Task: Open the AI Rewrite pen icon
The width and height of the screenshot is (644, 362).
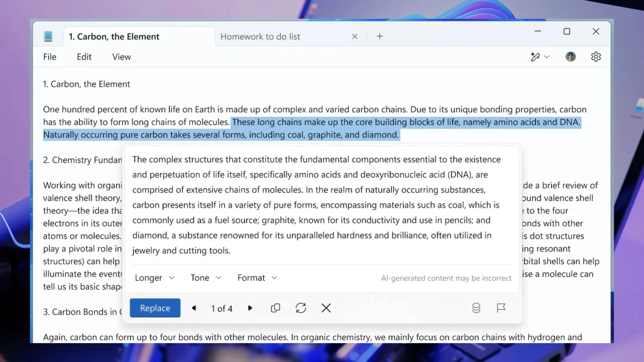Action: [x=535, y=57]
